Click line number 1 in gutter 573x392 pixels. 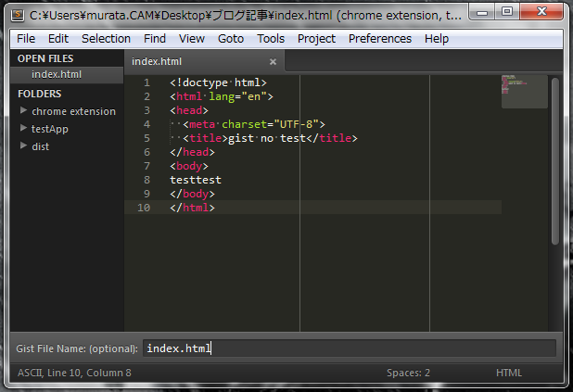[x=146, y=82]
